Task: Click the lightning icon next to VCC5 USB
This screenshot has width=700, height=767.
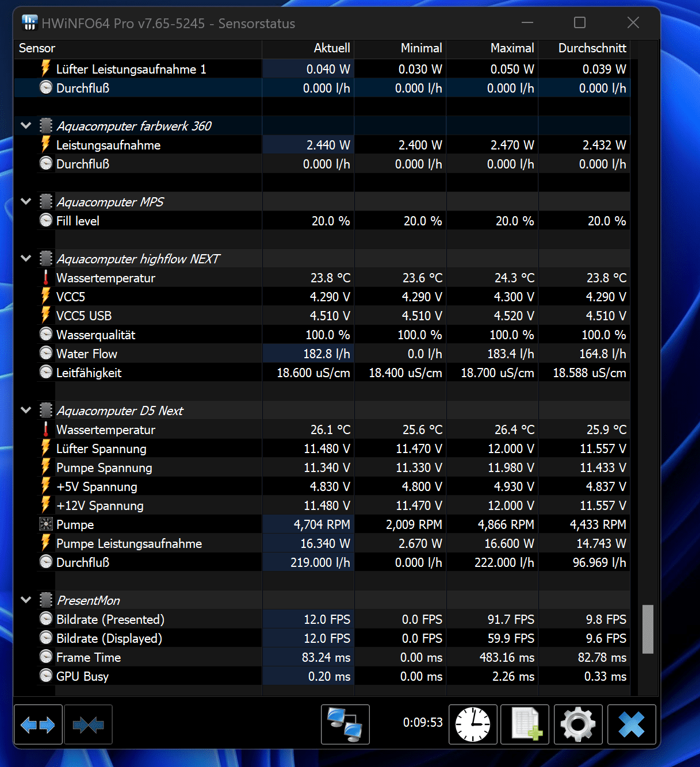Action: tap(46, 315)
